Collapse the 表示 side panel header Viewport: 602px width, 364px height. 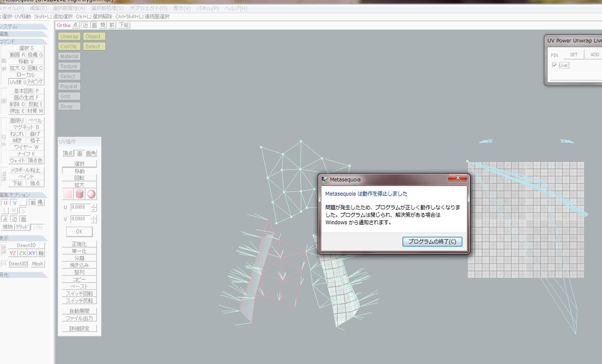24,238
